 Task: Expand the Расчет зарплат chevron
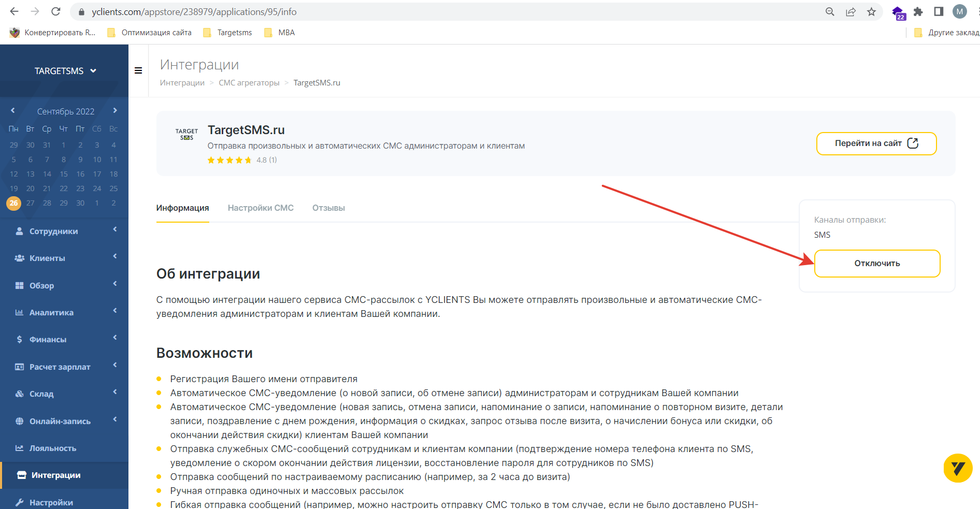pos(115,365)
